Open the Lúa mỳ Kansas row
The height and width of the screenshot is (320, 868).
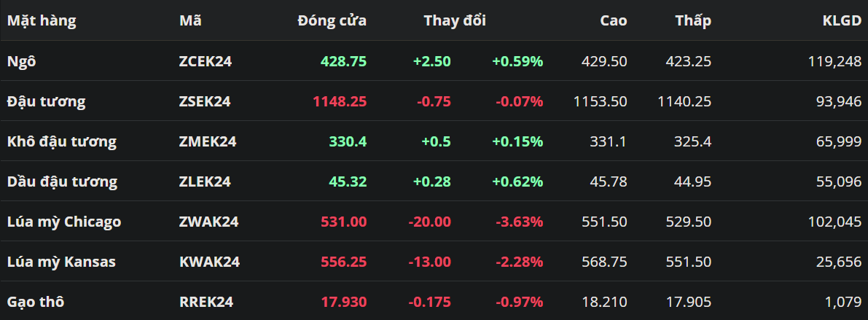pyautogui.click(x=61, y=262)
